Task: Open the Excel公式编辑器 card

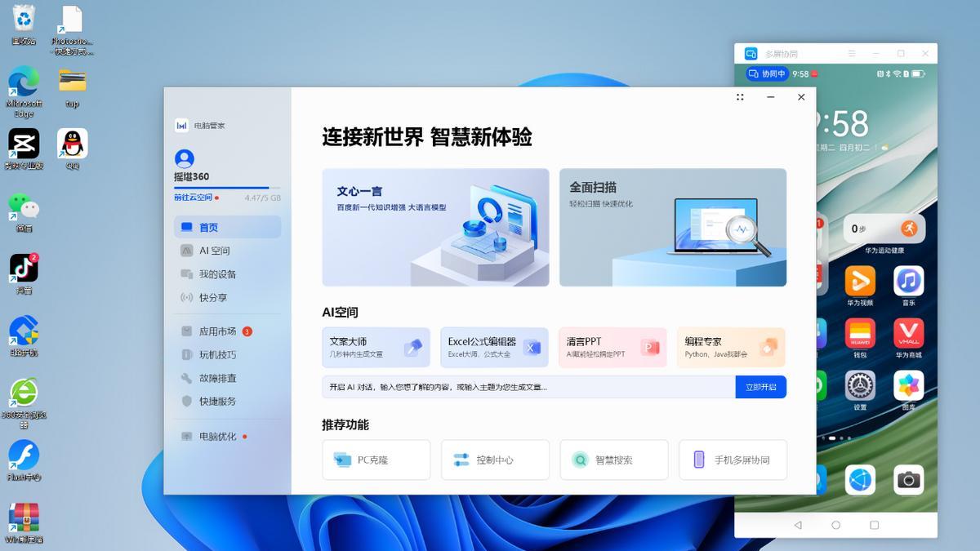Action: (x=494, y=347)
